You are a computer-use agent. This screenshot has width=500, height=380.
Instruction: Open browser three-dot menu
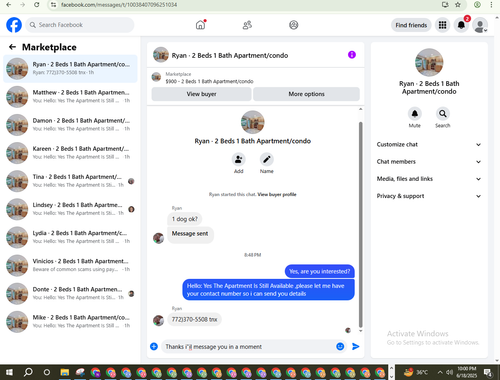tap(491, 5)
